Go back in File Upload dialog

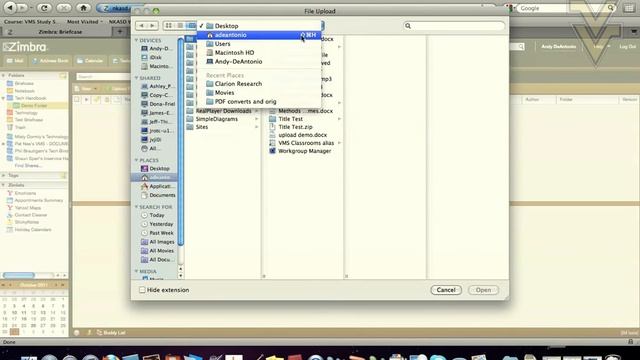141,26
